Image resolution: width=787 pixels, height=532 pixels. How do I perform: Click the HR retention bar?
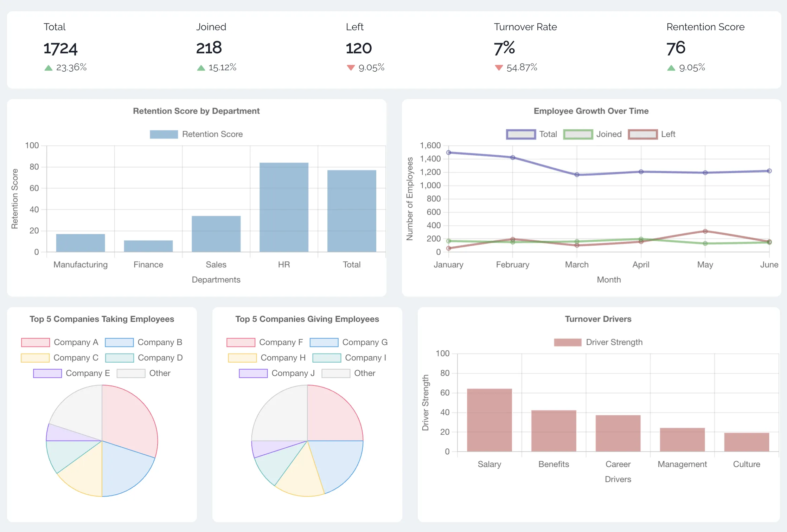284,207
